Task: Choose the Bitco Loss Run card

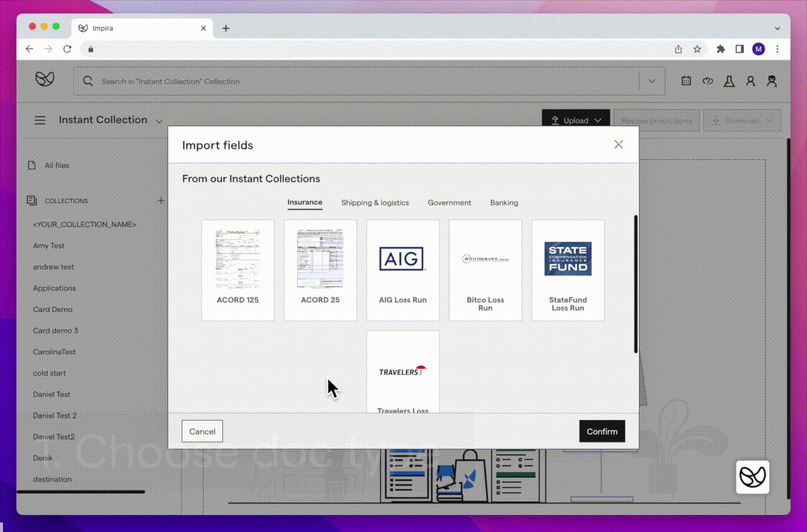Action: point(485,271)
